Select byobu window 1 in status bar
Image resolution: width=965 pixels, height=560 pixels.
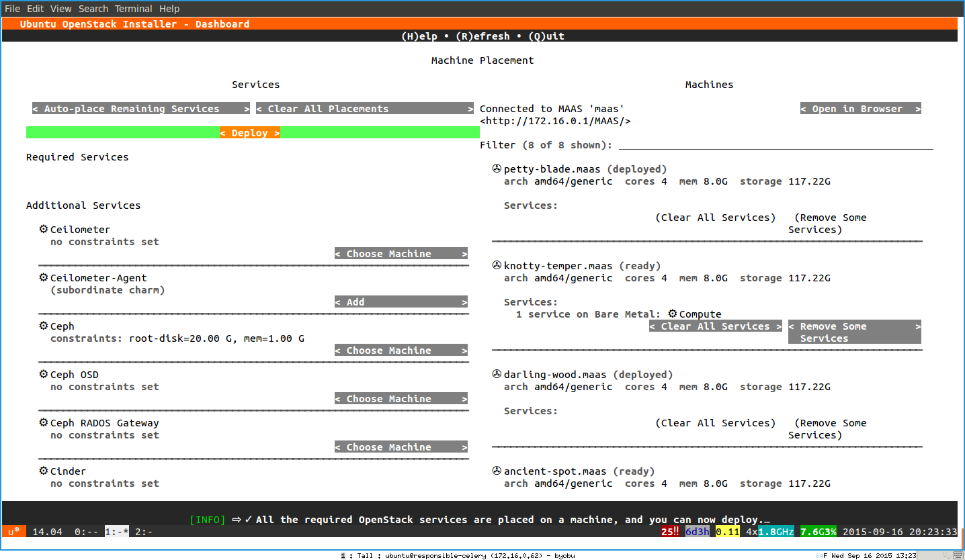tap(117, 532)
